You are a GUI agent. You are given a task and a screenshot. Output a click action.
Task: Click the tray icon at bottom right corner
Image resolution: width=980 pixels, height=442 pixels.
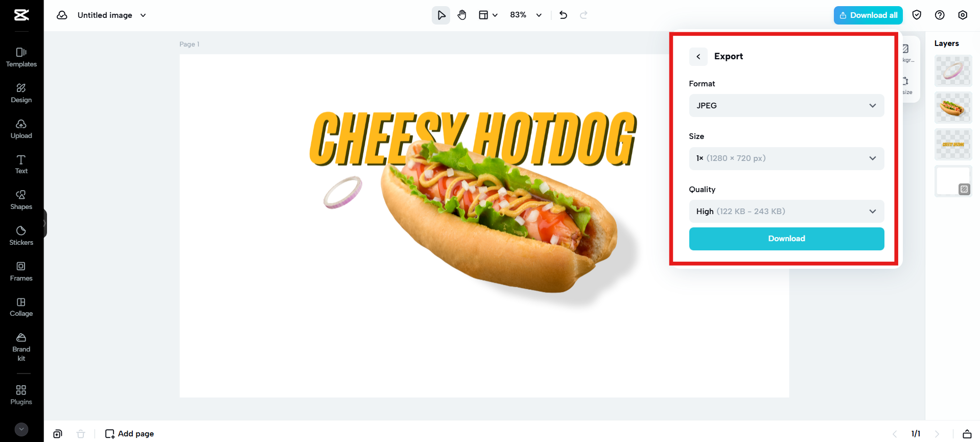[967, 434]
